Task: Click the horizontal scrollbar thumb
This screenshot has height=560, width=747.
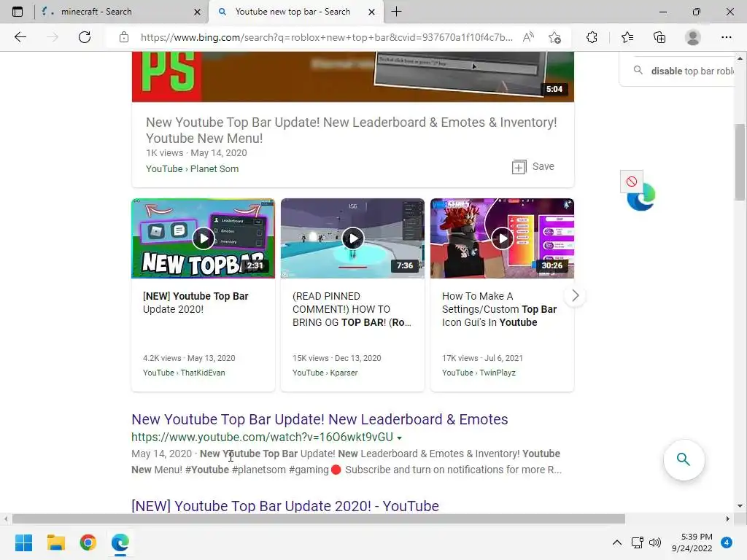Action: point(318,518)
